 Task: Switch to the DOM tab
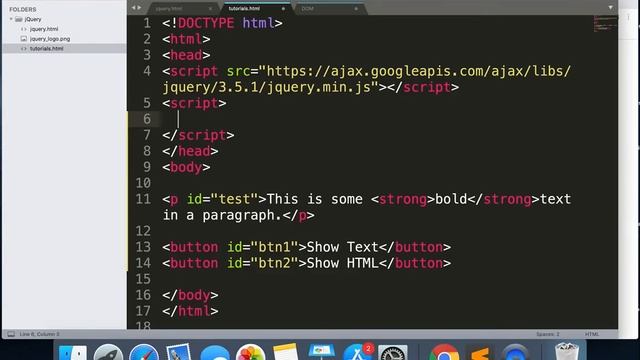pos(308,9)
